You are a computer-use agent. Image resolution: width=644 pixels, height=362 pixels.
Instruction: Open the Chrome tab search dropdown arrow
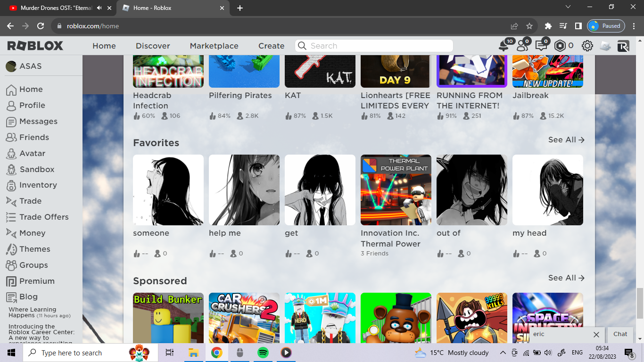568,7
